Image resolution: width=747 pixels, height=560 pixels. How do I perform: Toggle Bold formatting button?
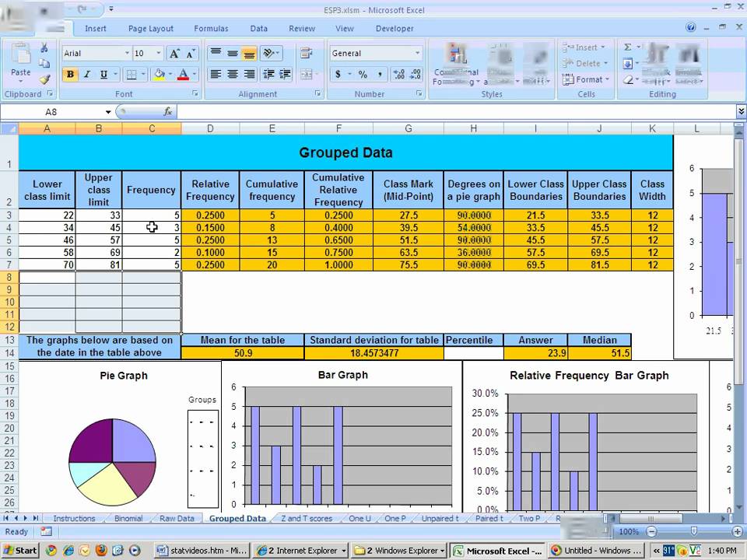pyautogui.click(x=70, y=75)
